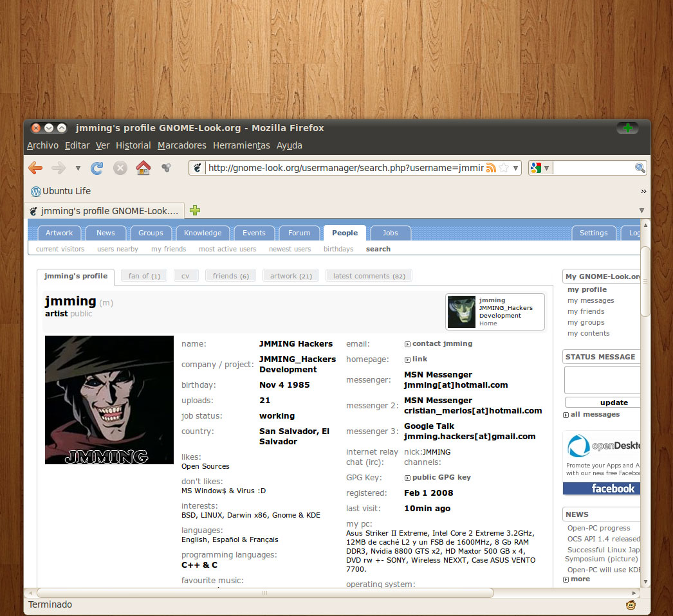This screenshot has width=673, height=616.
Task: Click the GNOME foot site icon in address bar
Action: pyautogui.click(x=197, y=168)
